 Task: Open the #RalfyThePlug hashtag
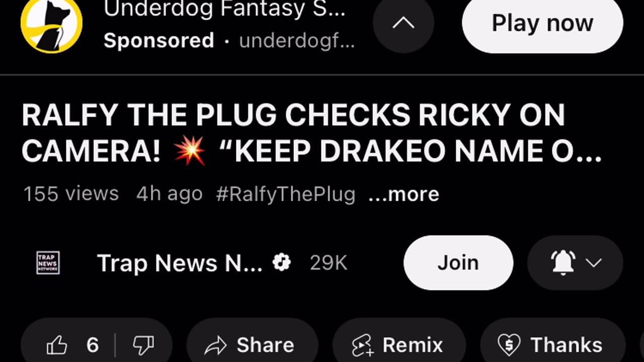(286, 194)
